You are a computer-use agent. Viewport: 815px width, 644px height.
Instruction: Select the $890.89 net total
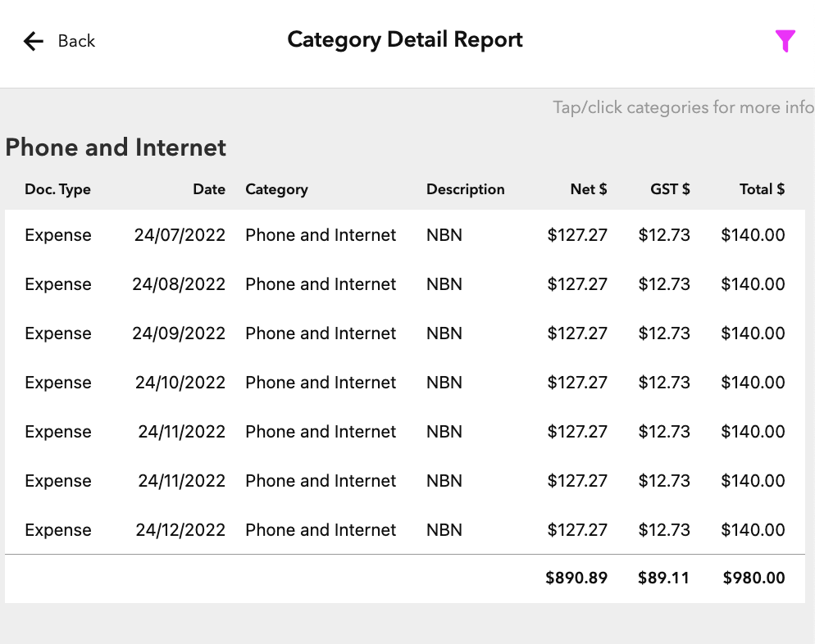coord(576,578)
